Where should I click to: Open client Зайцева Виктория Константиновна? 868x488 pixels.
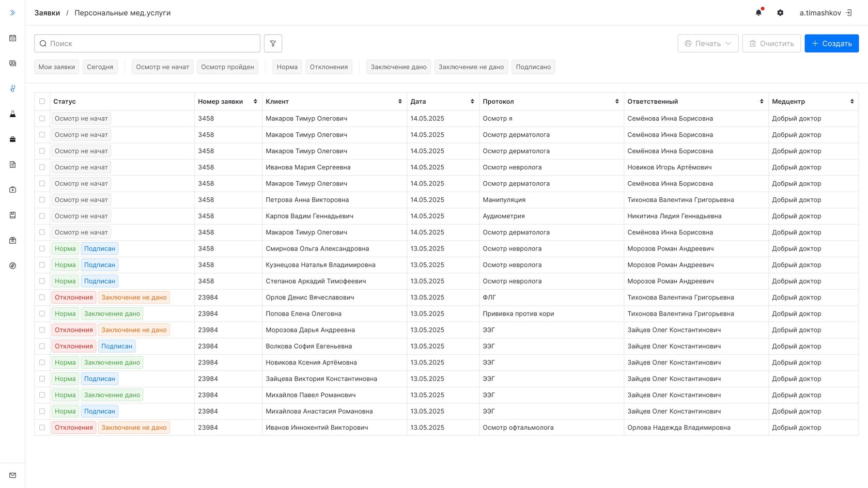[x=321, y=379]
